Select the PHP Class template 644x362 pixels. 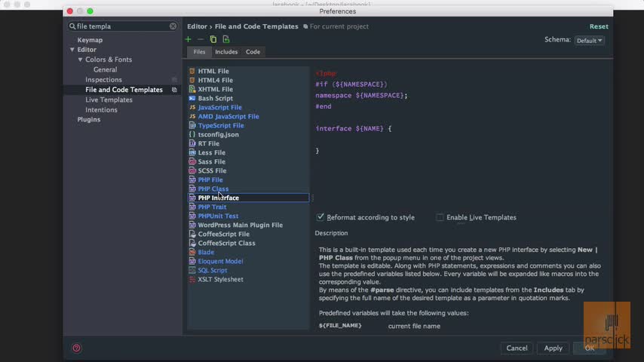[213, 189]
